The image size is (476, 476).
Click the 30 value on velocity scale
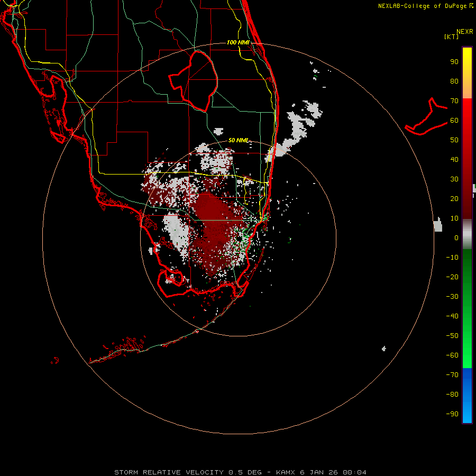[454, 179]
